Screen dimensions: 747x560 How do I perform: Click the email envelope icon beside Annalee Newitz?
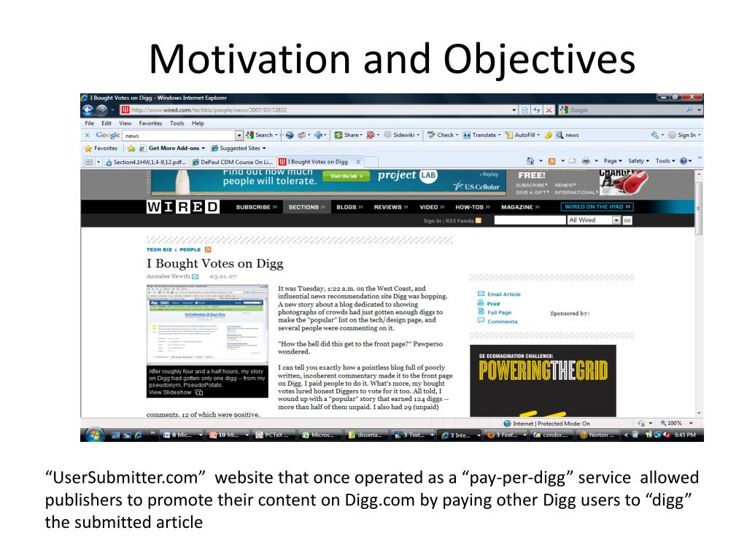point(195,276)
